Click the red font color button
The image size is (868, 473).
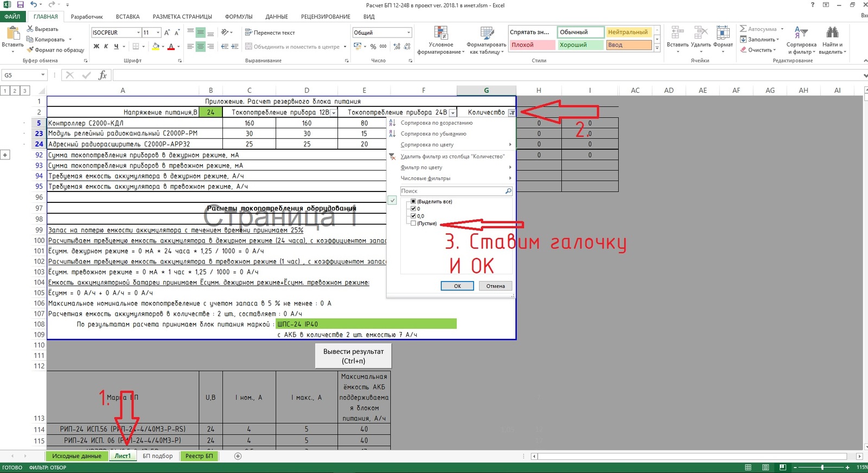tap(171, 47)
